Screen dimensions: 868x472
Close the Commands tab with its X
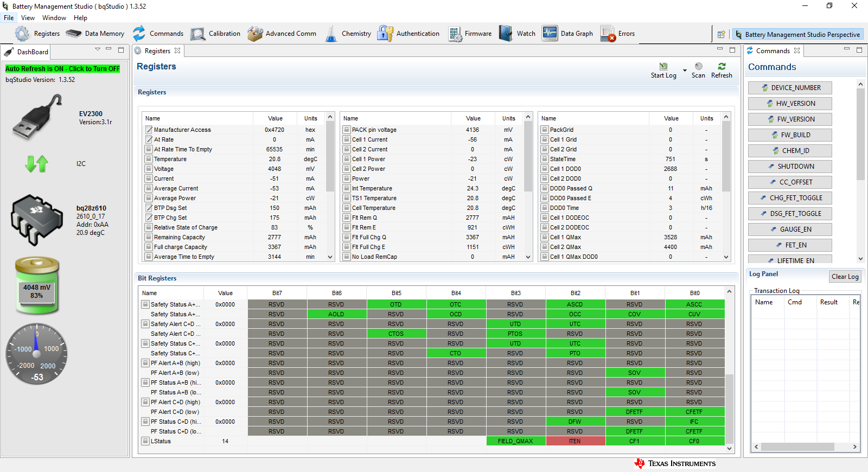coord(797,51)
